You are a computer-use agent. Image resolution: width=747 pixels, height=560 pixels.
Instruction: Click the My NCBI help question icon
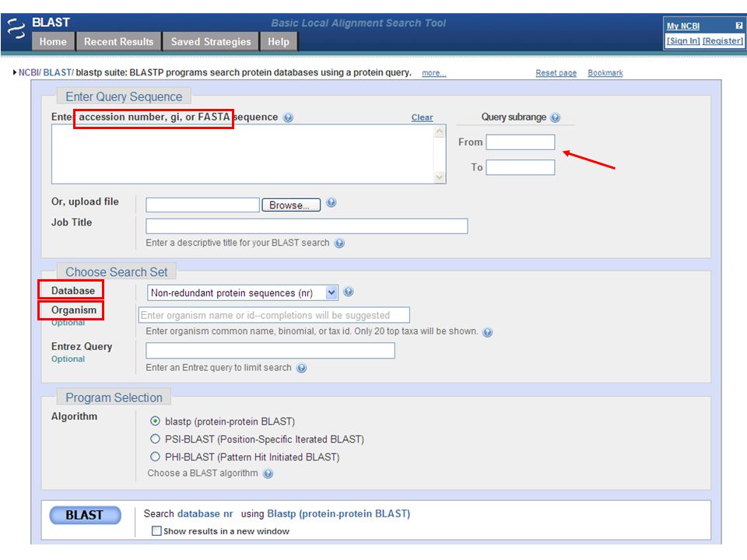coord(738,26)
